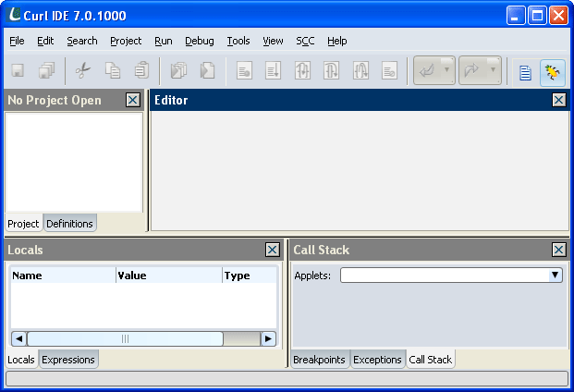Viewport: 574px width, 392px height.
Task: Click the Copy icon in toolbar
Action: pos(112,71)
